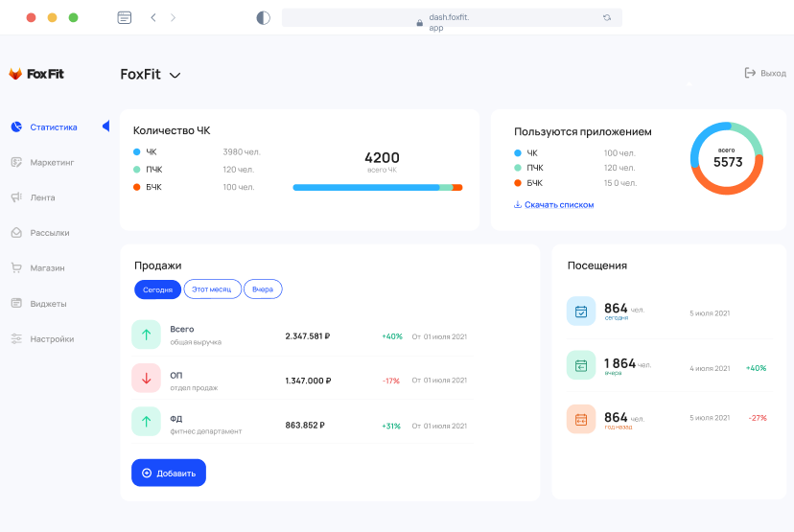Open the Рассылки menu item
The height and width of the screenshot is (532, 794).
pos(50,233)
